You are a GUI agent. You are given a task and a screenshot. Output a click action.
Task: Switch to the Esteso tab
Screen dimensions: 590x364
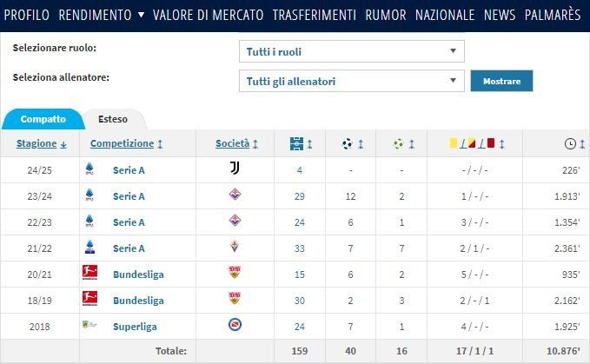[x=113, y=119]
